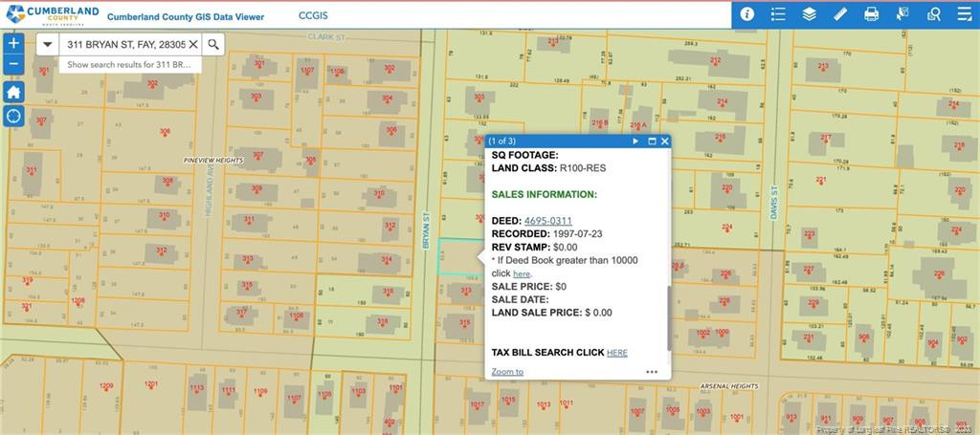Viewport: 980px width, 435px height.
Task: Click the search magnifier button
Action: (x=213, y=44)
